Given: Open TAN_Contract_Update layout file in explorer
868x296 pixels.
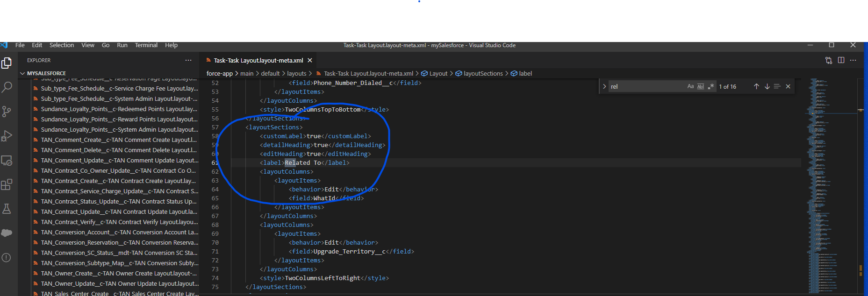Looking at the screenshot, I should (119, 211).
